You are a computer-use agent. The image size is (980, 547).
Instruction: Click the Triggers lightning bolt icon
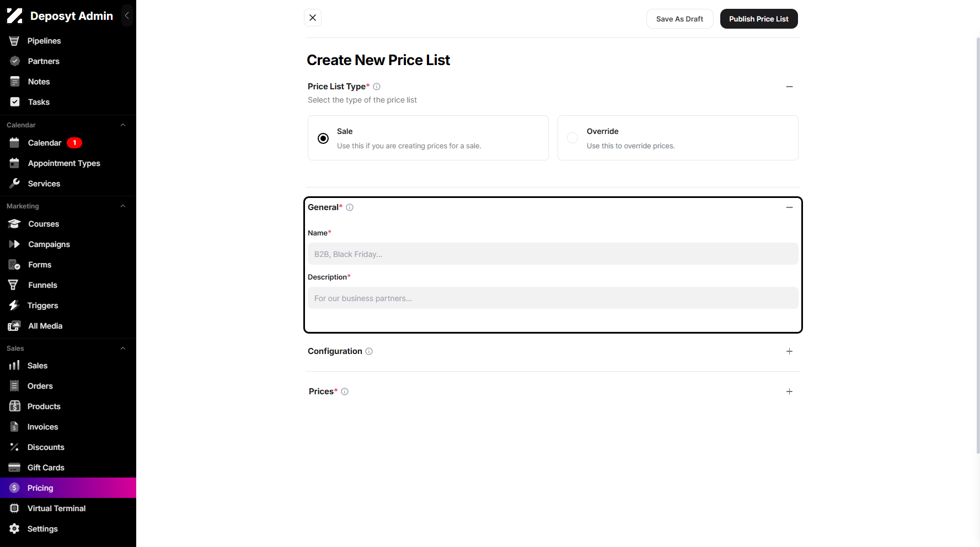14,305
